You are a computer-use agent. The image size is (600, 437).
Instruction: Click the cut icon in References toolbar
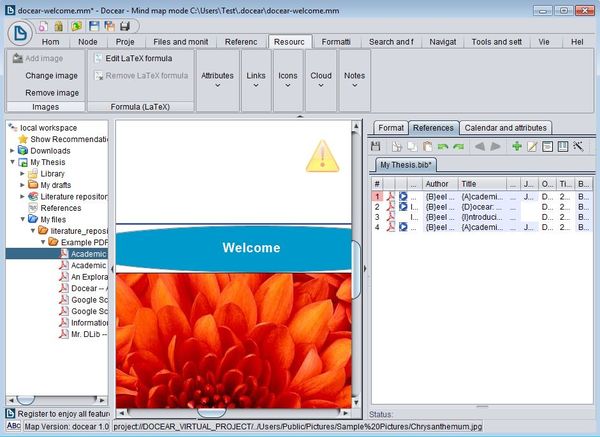pyautogui.click(x=397, y=146)
